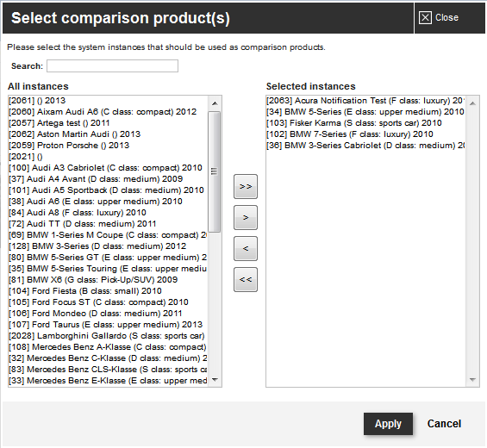
Task: Select '[69] BMW 1-Series M Coupe' row
Action: [108, 234]
